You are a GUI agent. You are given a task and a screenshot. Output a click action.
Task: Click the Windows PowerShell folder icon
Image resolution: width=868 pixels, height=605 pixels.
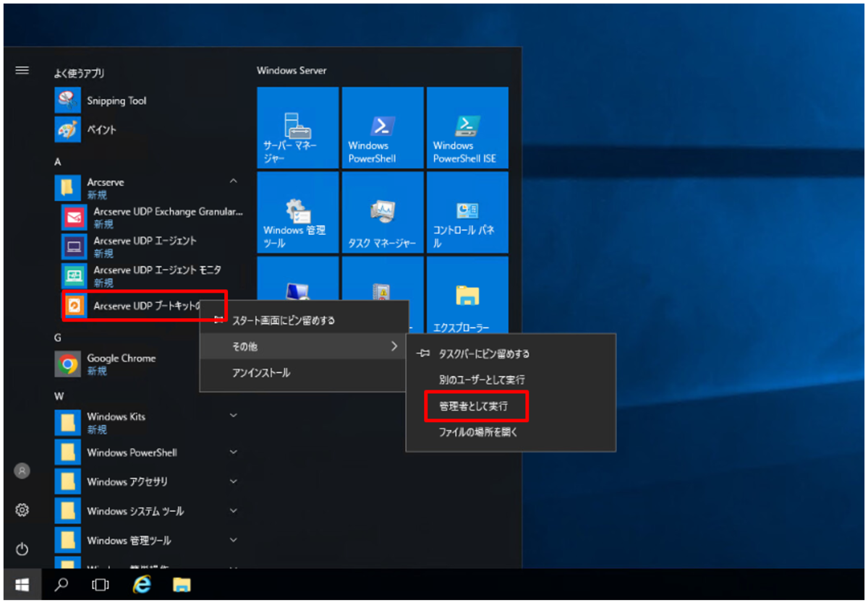click(x=67, y=452)
